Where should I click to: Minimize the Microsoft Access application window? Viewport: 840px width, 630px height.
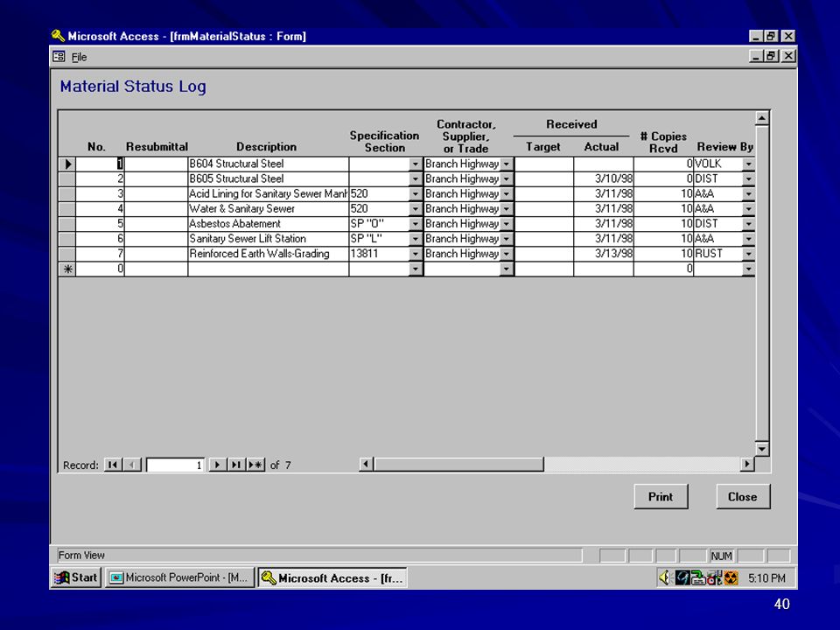pyautogui.click(x=756, y=36)
